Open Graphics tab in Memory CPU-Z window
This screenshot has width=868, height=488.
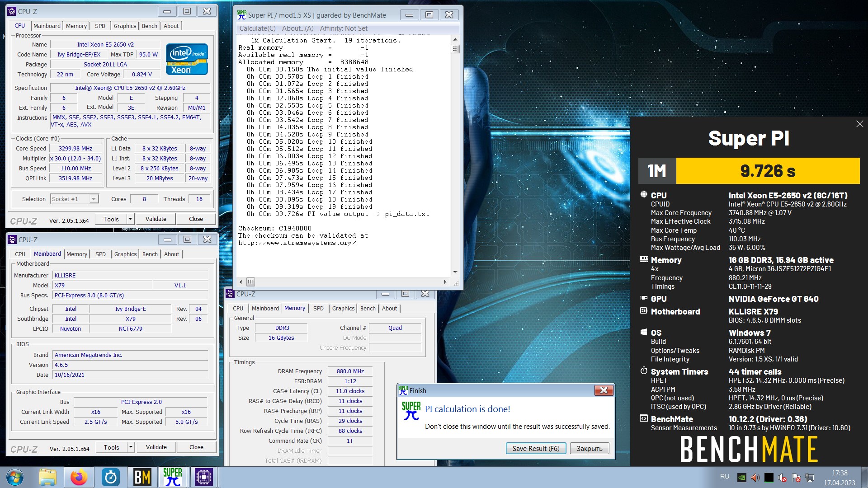pyautogui.click(x=343, y=308)
